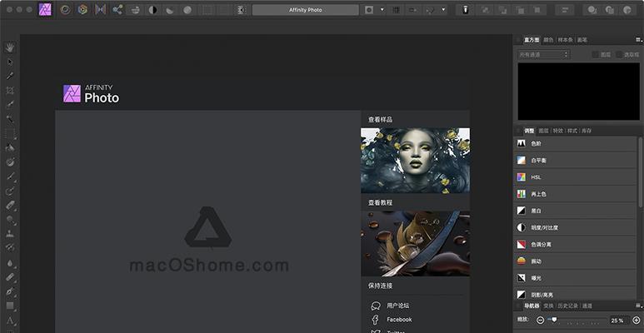
Task: Add a 色阶 Levels adjustment
Action: pos(576,143)
